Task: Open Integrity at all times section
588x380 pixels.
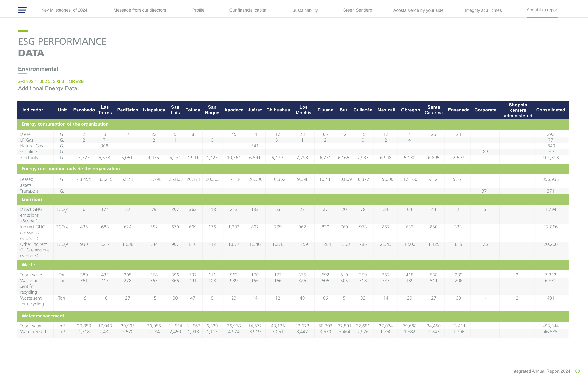Action: pos(483,10)
